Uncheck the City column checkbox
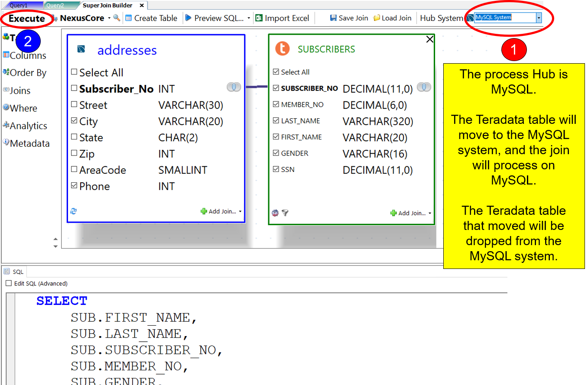Screen dimensions: 588x385 click(74, 121)
